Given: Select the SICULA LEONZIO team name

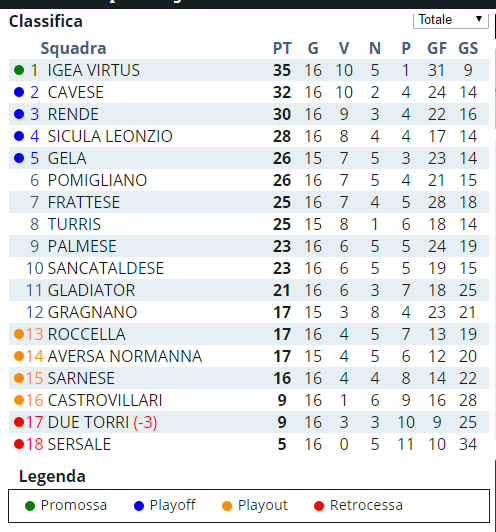Looking at the screenshot, I should point(110,136).
